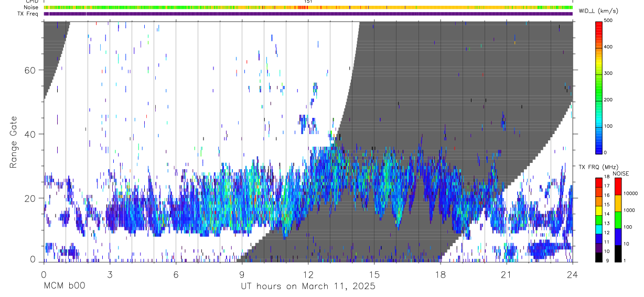Click the "Range Gate" y-axis title
The image size is (644, 297).
point(14,142)
